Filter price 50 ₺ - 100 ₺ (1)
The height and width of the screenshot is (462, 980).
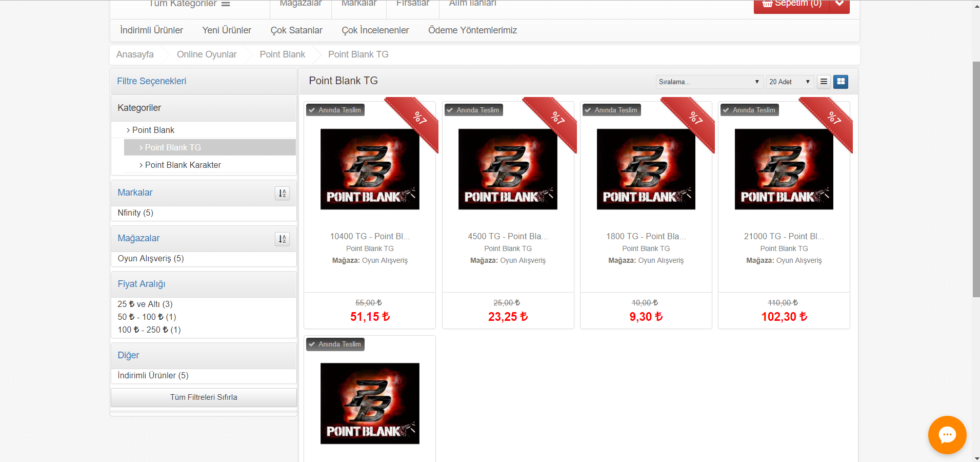pyautogui.click(x=147, y=317)
